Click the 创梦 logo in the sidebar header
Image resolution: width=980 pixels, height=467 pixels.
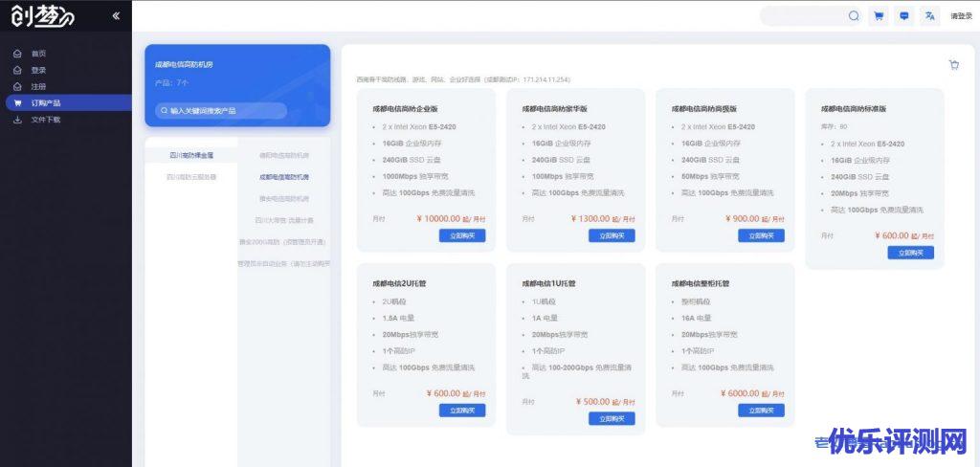(x=42, y=16)
